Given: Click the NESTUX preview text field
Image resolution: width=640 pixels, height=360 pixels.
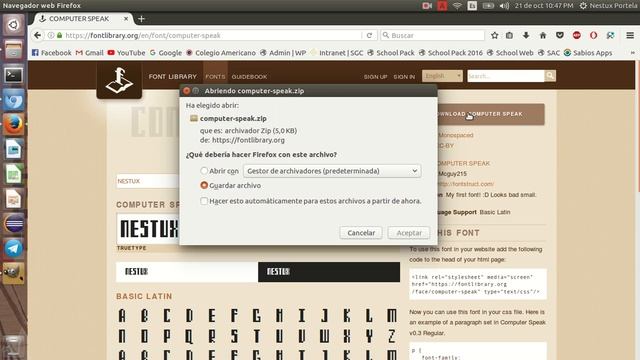Looking at the screenshot, I should click(148, 181).
